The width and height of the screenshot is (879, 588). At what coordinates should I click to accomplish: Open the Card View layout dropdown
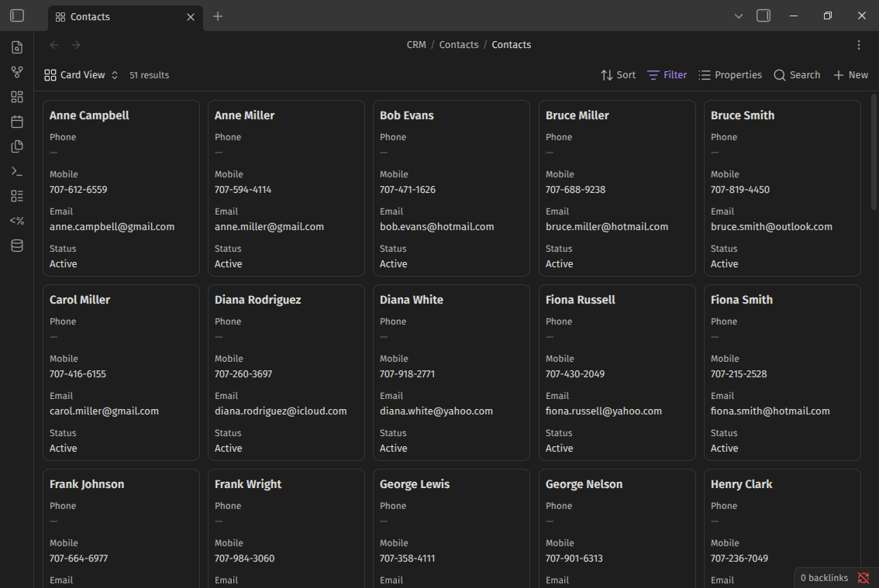coord(81,75)
